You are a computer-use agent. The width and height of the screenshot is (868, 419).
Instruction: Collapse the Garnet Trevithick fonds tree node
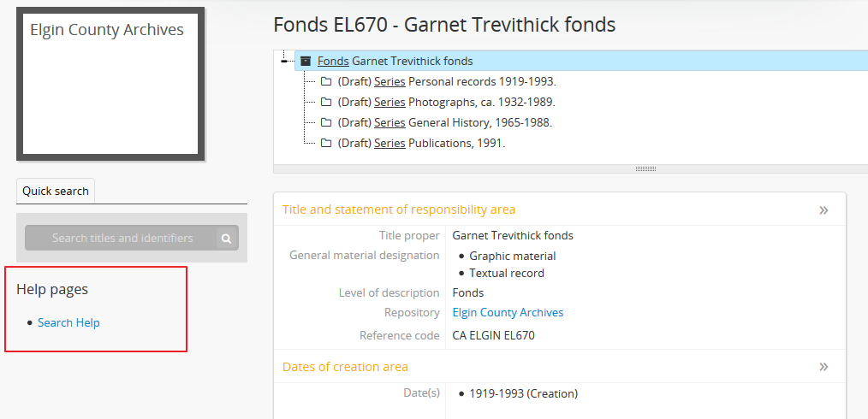[x=284, y=62]
